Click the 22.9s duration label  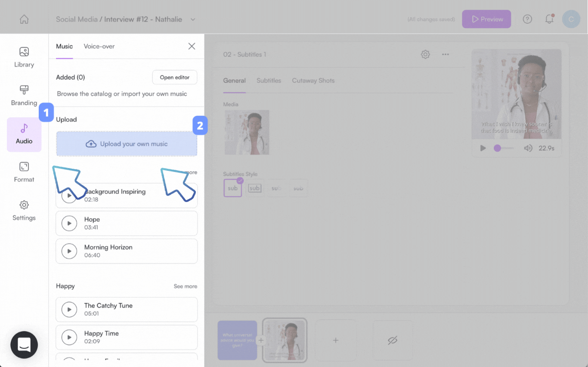546,148
